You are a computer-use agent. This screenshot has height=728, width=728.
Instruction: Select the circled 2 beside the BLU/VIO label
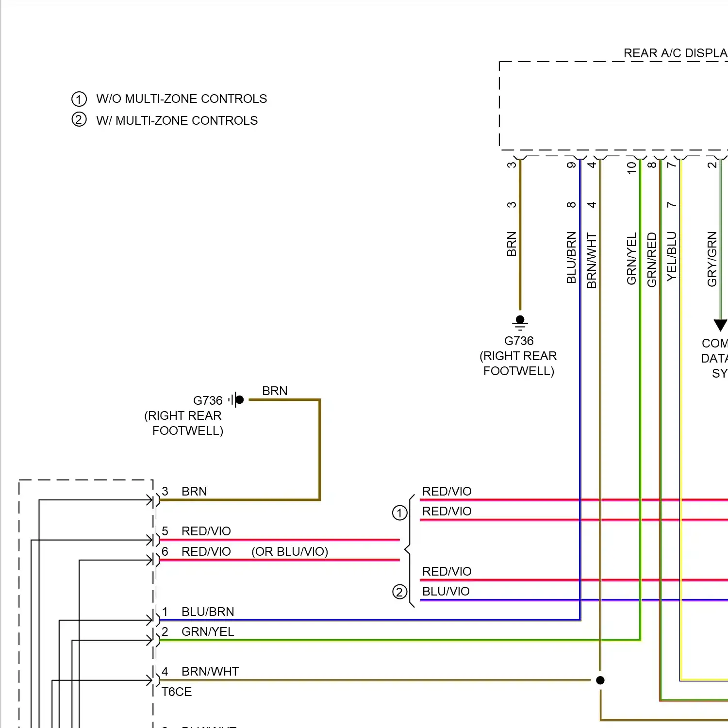399,592
